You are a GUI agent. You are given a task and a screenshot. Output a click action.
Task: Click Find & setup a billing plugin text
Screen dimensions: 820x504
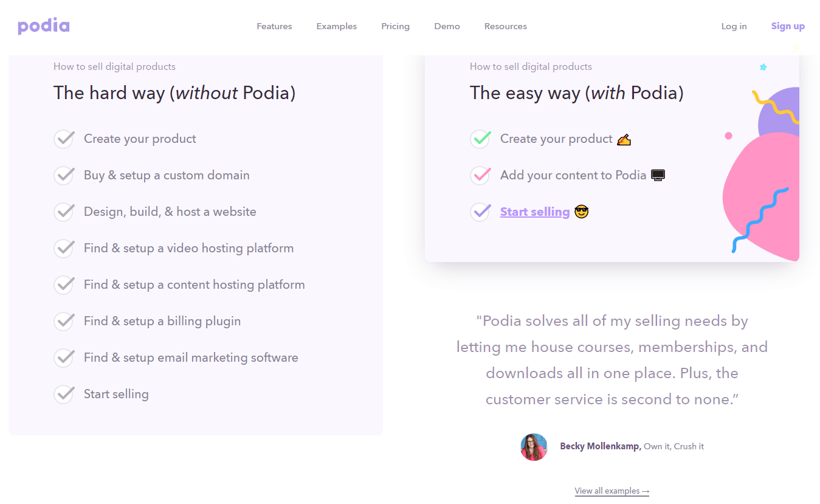point(162,321)
